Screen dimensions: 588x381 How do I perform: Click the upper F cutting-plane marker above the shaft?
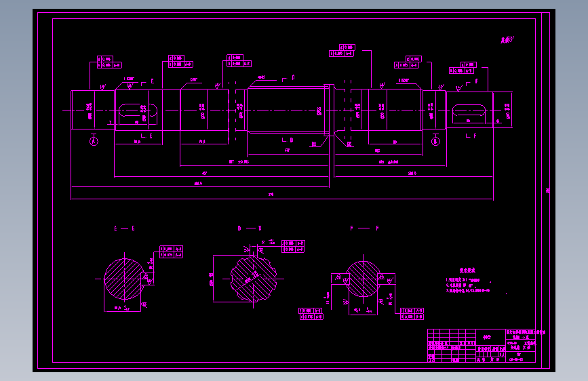pos(472,82)
